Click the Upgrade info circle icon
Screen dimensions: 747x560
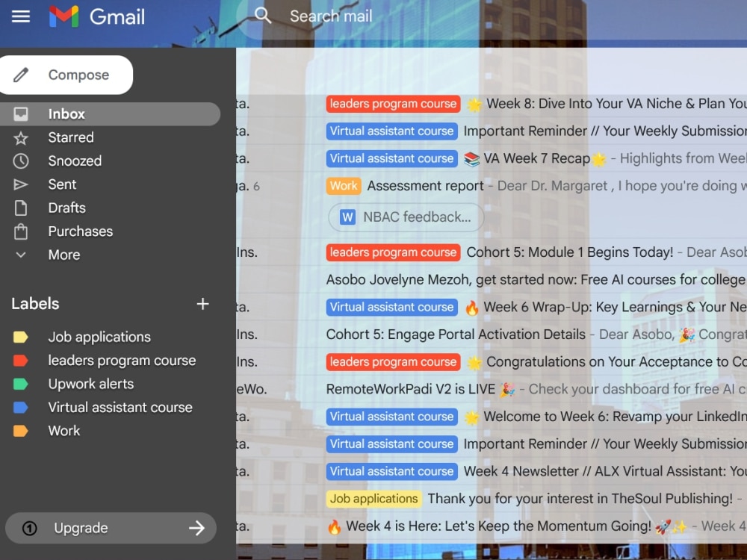30,528
